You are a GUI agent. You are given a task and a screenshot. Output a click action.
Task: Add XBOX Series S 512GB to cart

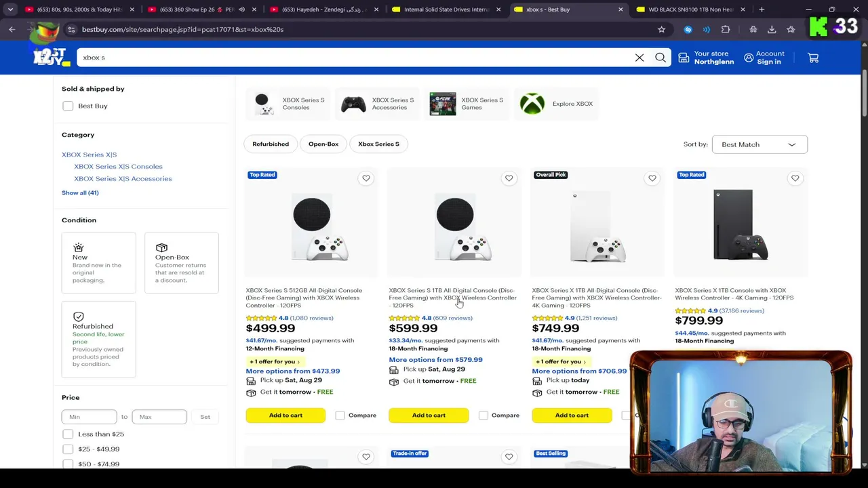point(285,415)
